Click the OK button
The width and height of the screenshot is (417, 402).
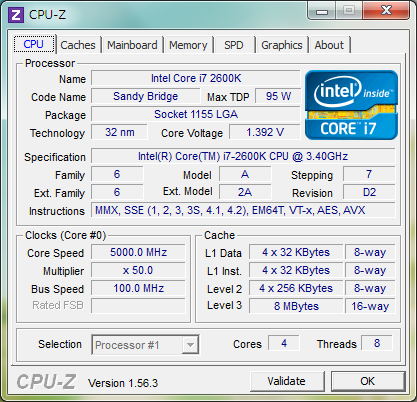pos(368,381)
